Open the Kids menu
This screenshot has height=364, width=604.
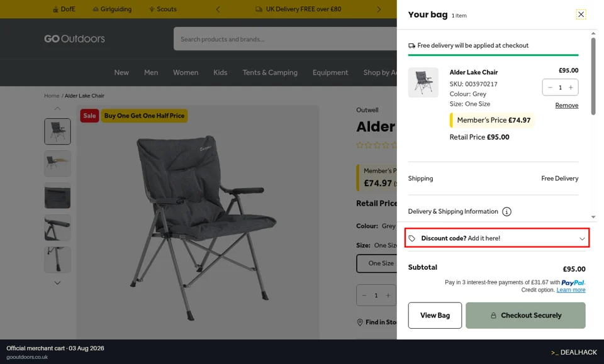click(220, 72)
